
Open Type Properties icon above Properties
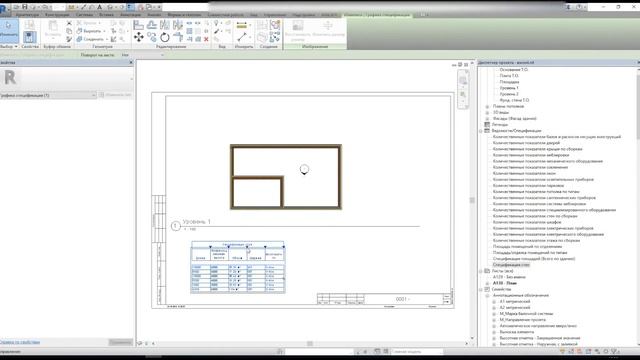pos(29,24)
